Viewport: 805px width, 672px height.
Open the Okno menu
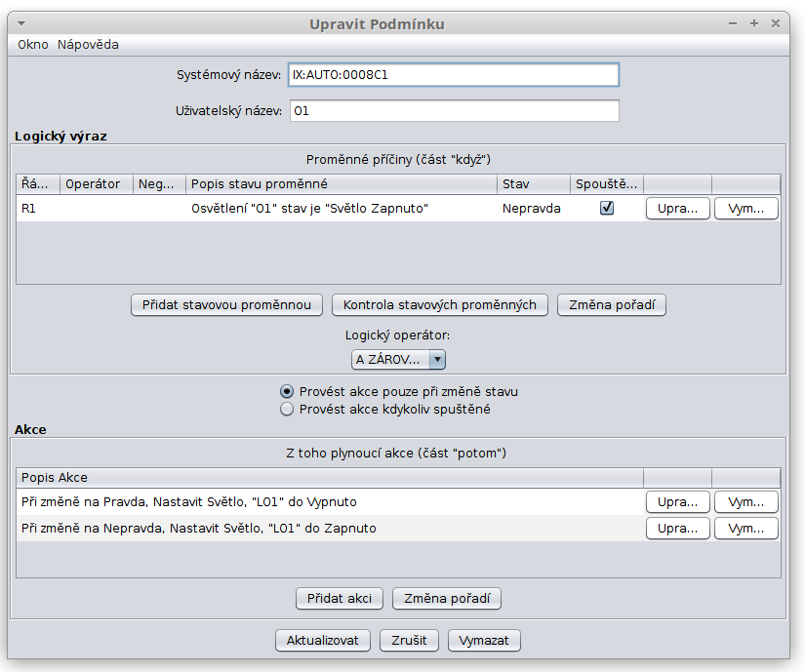(32, 45)
